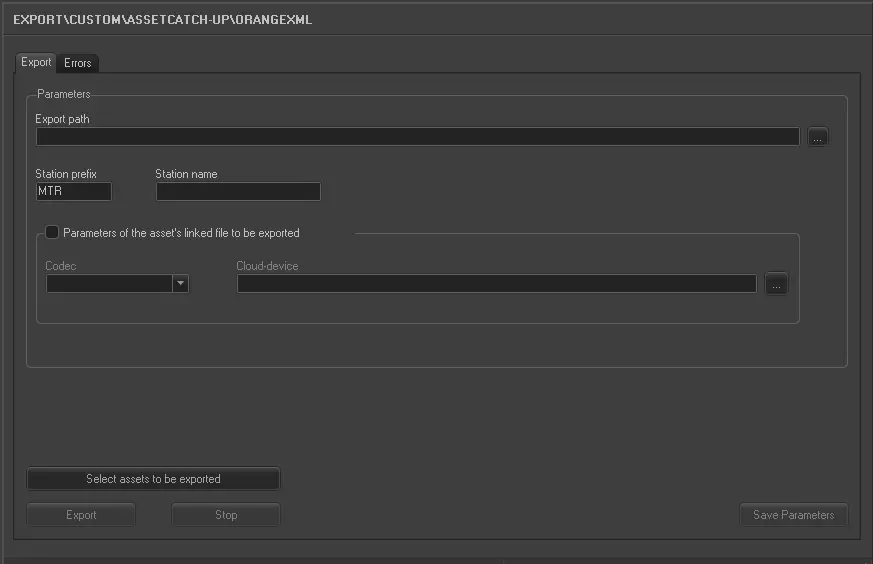Select the Export tab
The width and height of the screenshot is (873, 564).
36,62
